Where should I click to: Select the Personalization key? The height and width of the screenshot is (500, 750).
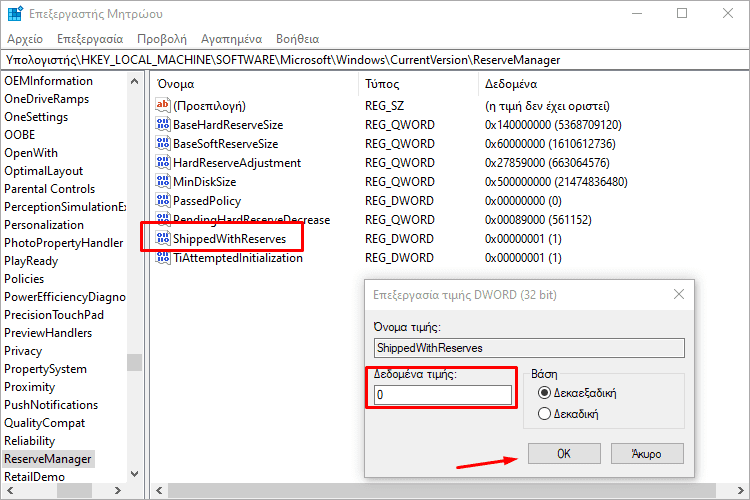coord(44,225)
